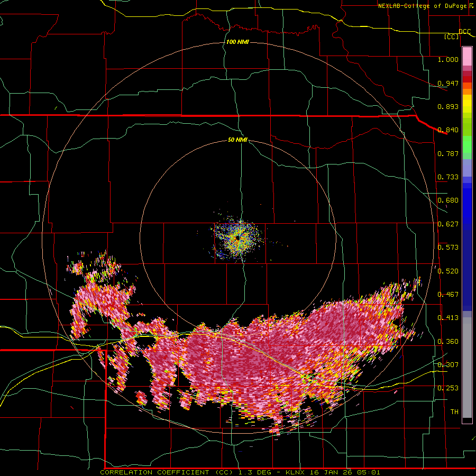Click the 0.947 scale value
The height and width of the screenshot is (476, 476).
click(x=448, y=83)
